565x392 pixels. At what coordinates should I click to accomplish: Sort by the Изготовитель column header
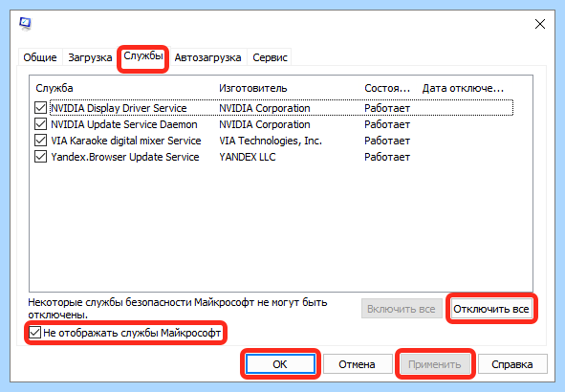click(x=253, y=88)
